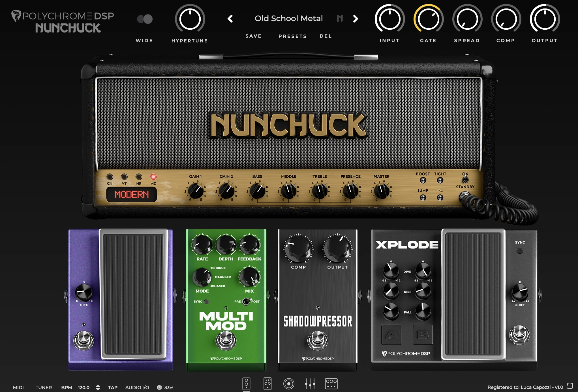Click the TAP tempo button
Image resolution: width=578 pixels, height=392 pixels.
(x=113, y=387)
